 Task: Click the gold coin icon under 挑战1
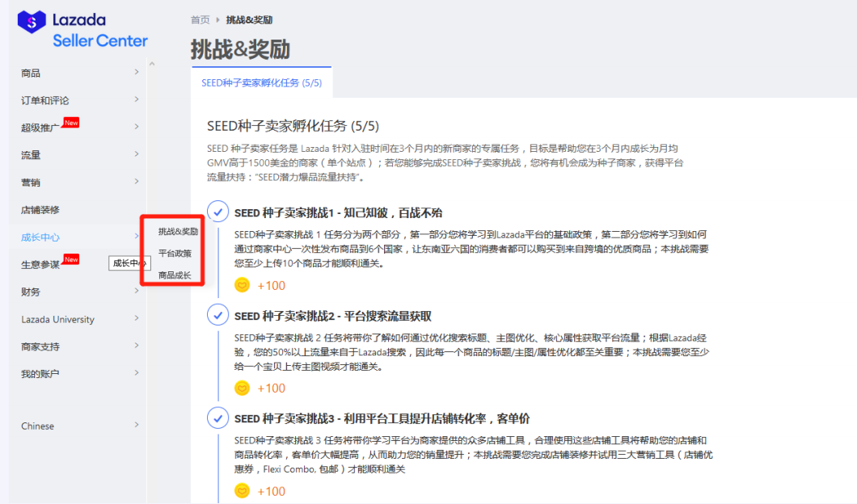(x=242, y=285)
